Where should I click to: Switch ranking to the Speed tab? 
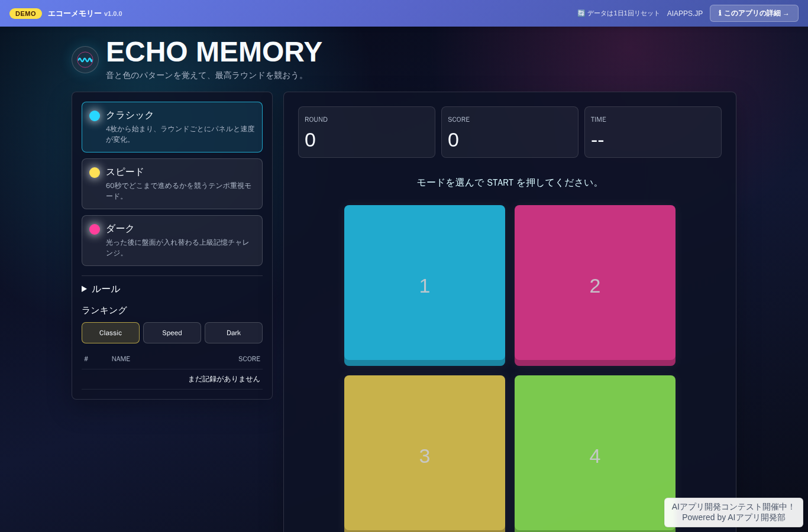[172, 333]
